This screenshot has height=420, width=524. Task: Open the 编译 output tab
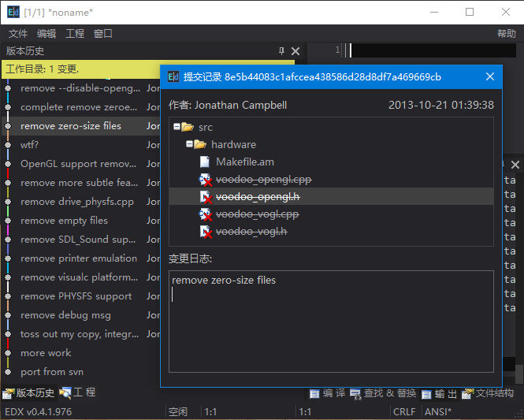click(x=328, y=394)
